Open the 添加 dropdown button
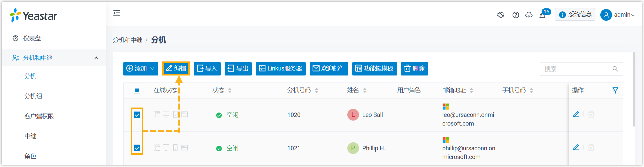Screen dimensions: 644x167 pos(140,69)
